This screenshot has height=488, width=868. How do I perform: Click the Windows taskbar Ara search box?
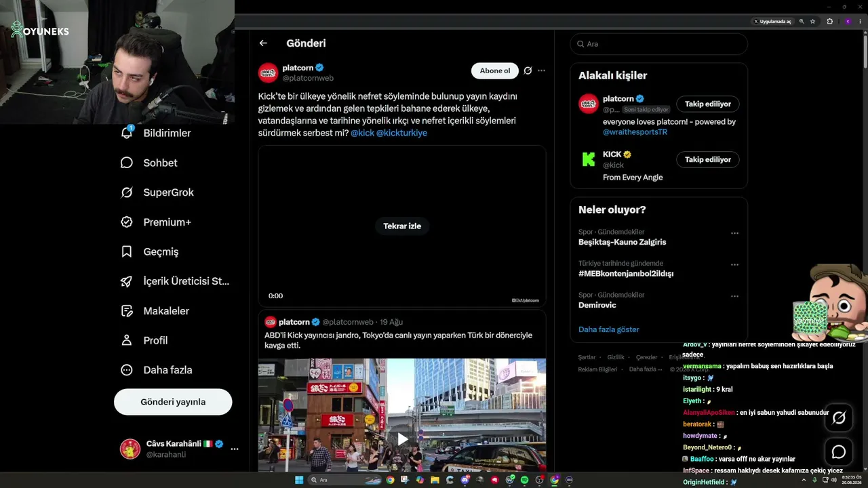point(345,480)
